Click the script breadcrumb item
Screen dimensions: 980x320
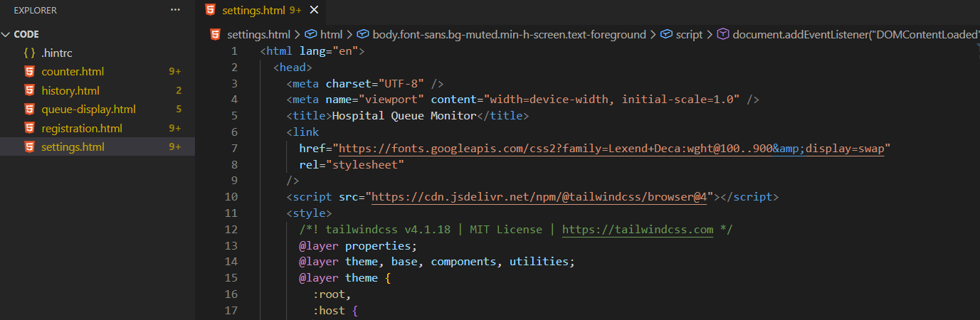[x=688, y=34]
